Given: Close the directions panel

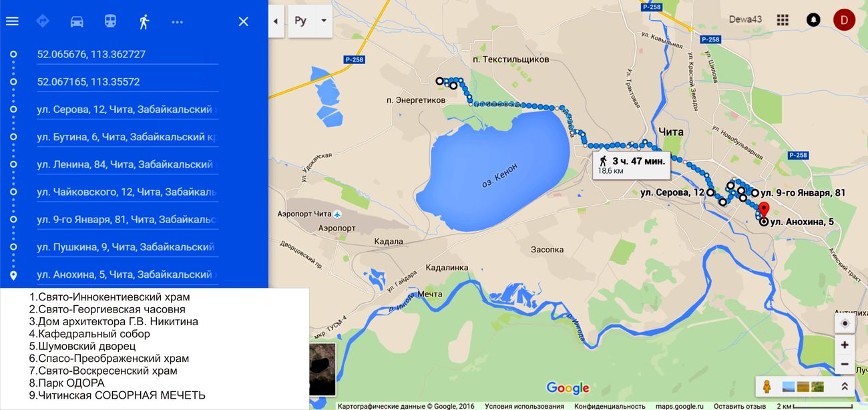Looking at the screenshot, I should coord(244,21).
